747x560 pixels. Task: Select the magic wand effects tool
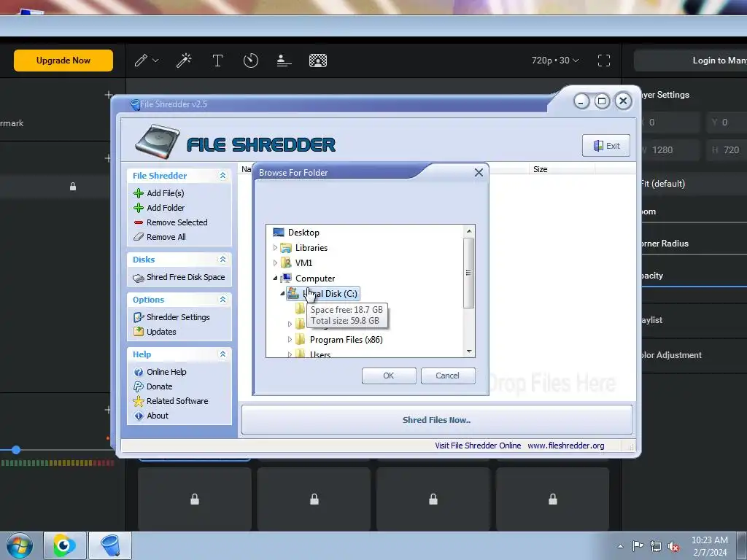184,61
